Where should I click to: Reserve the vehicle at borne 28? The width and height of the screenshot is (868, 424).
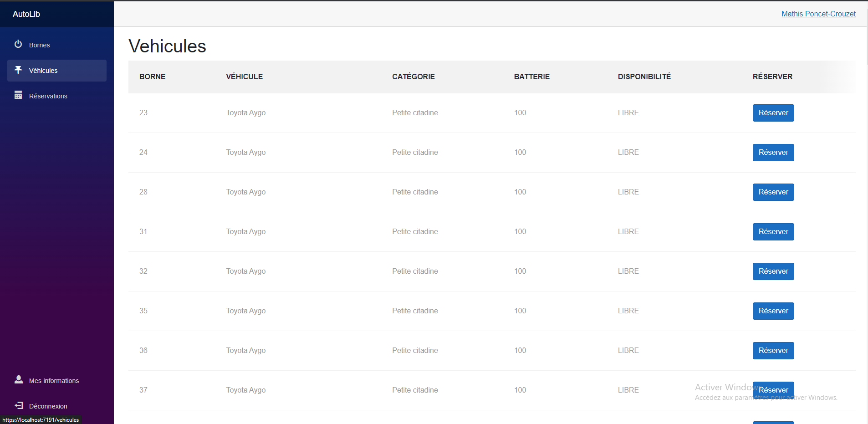pyautogui.click(x=773, y=192)
